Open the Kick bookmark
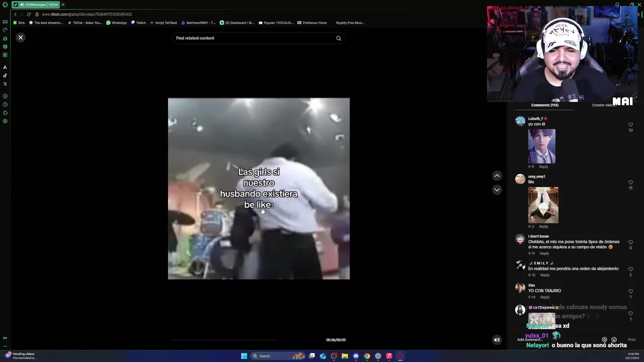The width and height of the screenshot is (644, 362). (x=19, y=23)
